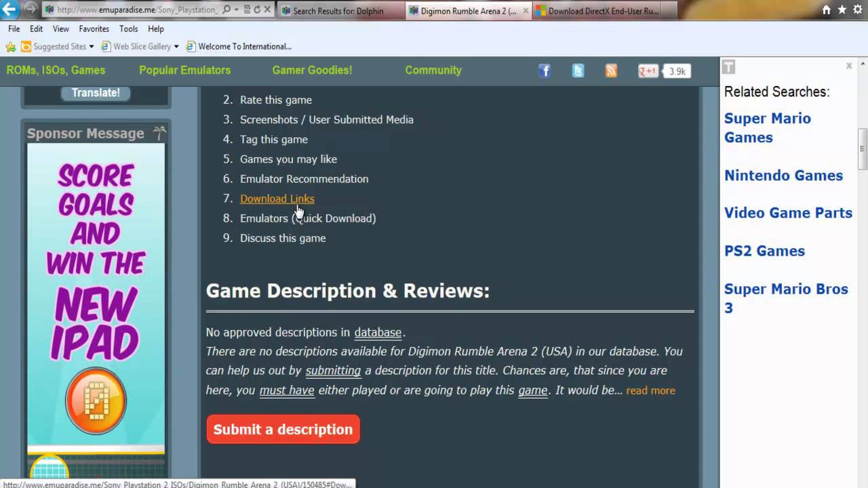Open the View menu

(61, 29)
